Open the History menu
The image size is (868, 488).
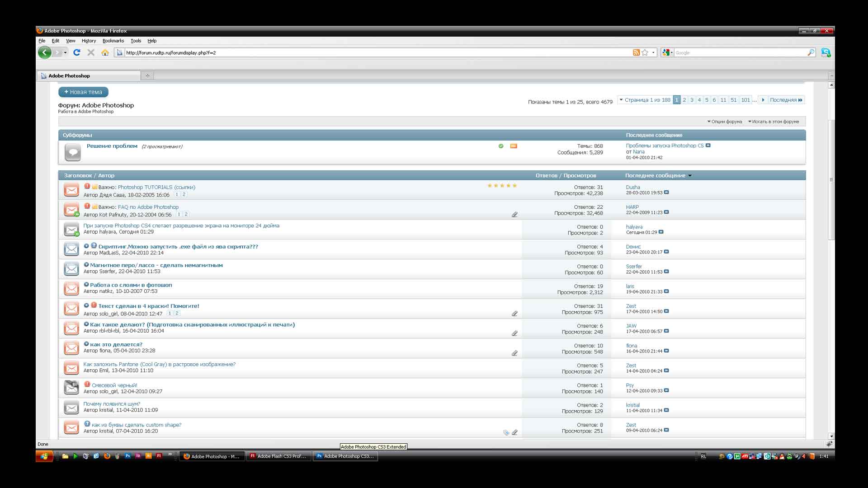click(89, 41)
